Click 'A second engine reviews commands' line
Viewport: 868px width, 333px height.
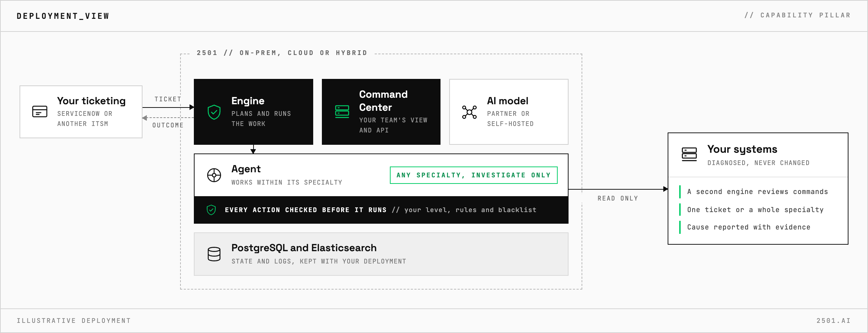pos(757,192)
